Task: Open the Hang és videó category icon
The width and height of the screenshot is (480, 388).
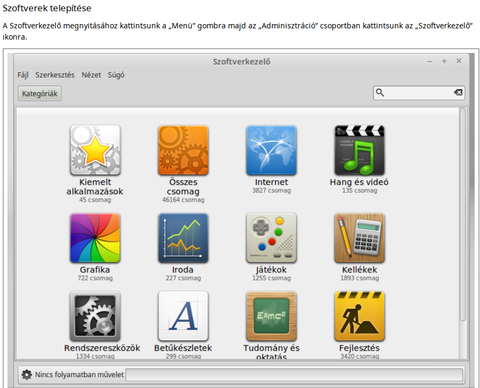Action: 359,150
